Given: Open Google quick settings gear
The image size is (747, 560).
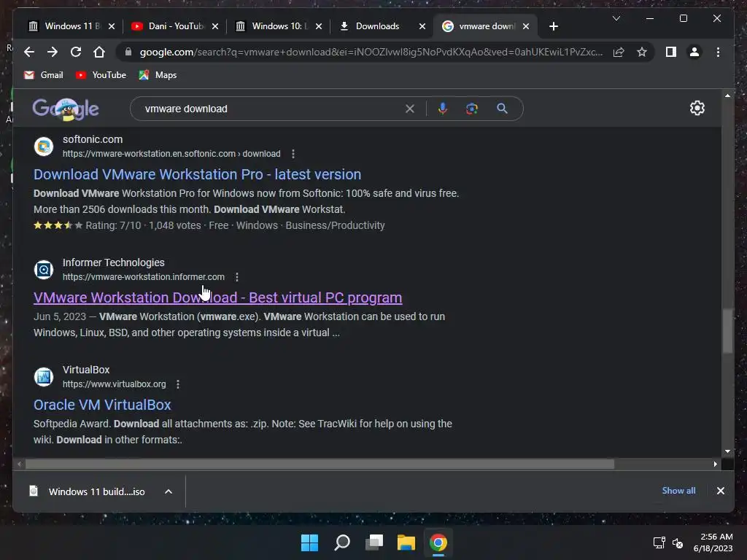Looking at the screenshot, I should click(697, 108).
